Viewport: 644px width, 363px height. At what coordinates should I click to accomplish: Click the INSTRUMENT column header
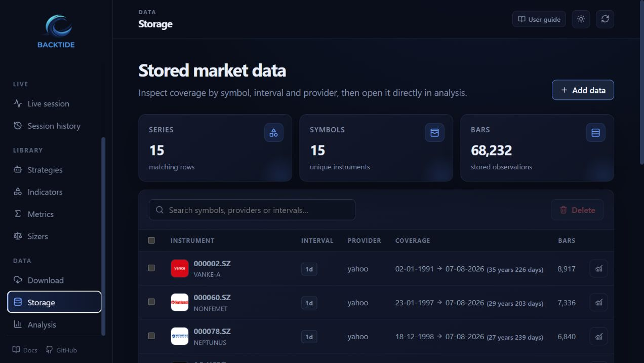pos(192,240)
